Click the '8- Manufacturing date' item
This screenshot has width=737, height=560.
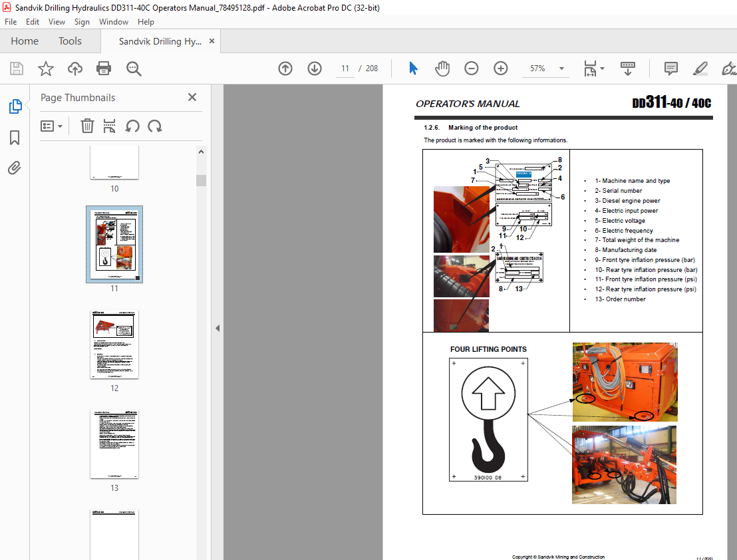pyautogui.click(x=626, y=250)
